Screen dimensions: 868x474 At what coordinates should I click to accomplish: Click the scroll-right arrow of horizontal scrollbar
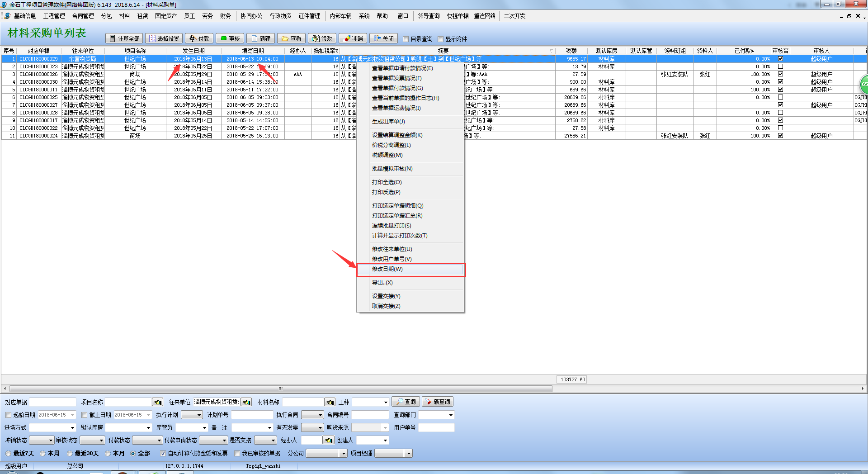pyautogui.click(x=862, y=389)
